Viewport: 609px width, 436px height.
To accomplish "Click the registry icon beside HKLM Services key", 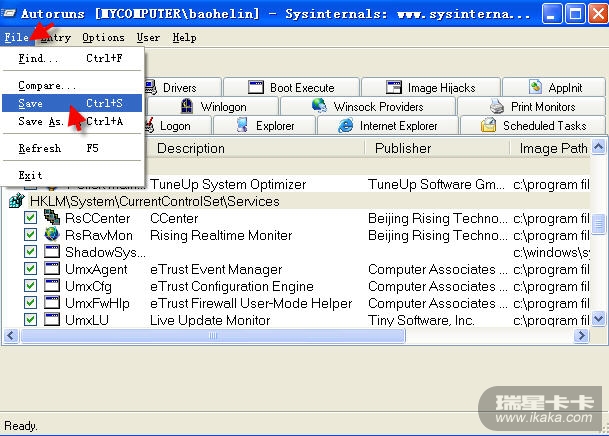I will [x=16, y=201].
